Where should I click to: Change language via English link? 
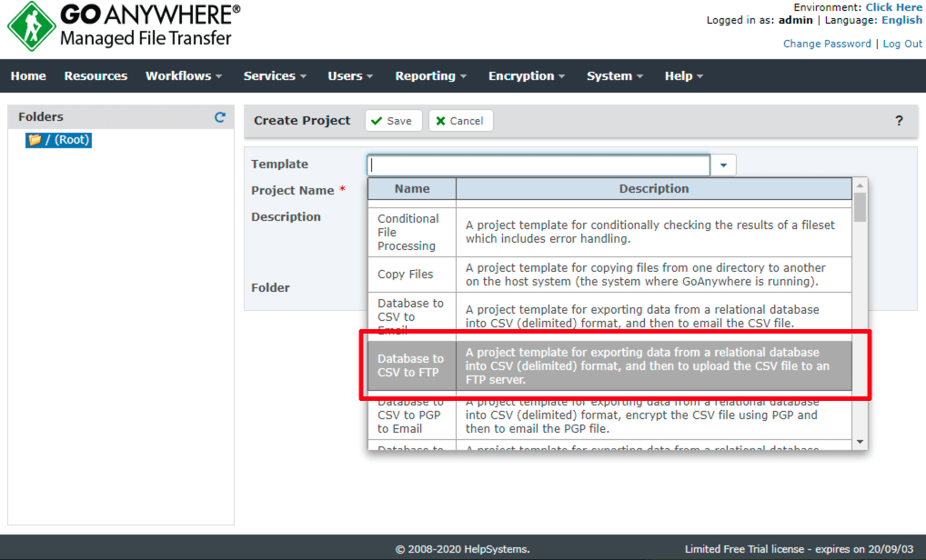coord(901,20)
